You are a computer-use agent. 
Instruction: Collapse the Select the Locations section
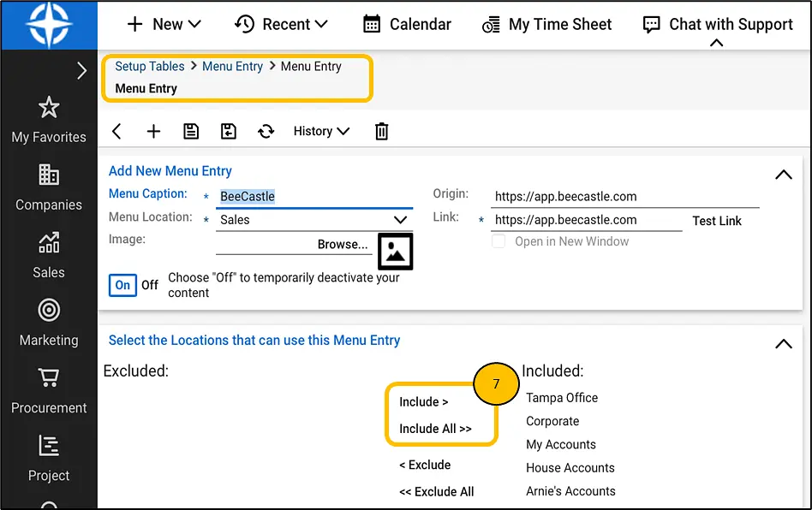[784, 344]
